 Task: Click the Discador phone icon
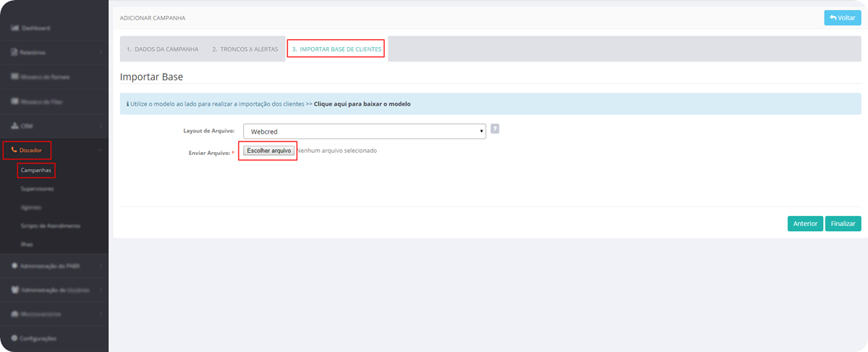click(x=14, y=151)
